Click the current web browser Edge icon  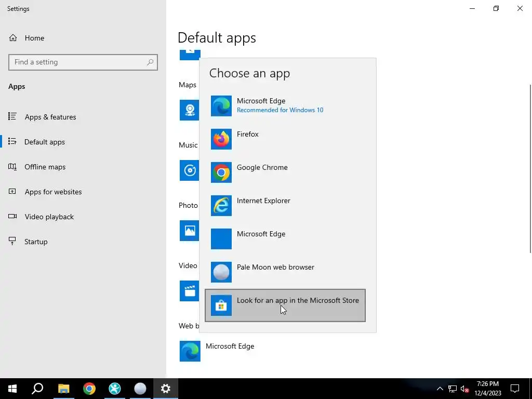(190, 351)
